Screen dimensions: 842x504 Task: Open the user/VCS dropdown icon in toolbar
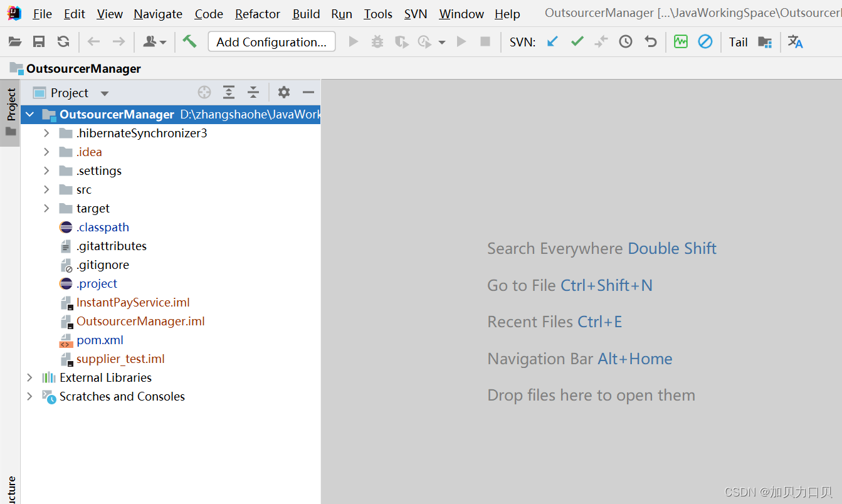[x=154, y=42]
